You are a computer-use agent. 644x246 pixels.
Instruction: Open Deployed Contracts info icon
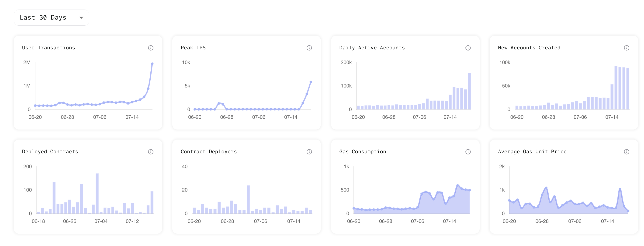click(x=150, y=152)
